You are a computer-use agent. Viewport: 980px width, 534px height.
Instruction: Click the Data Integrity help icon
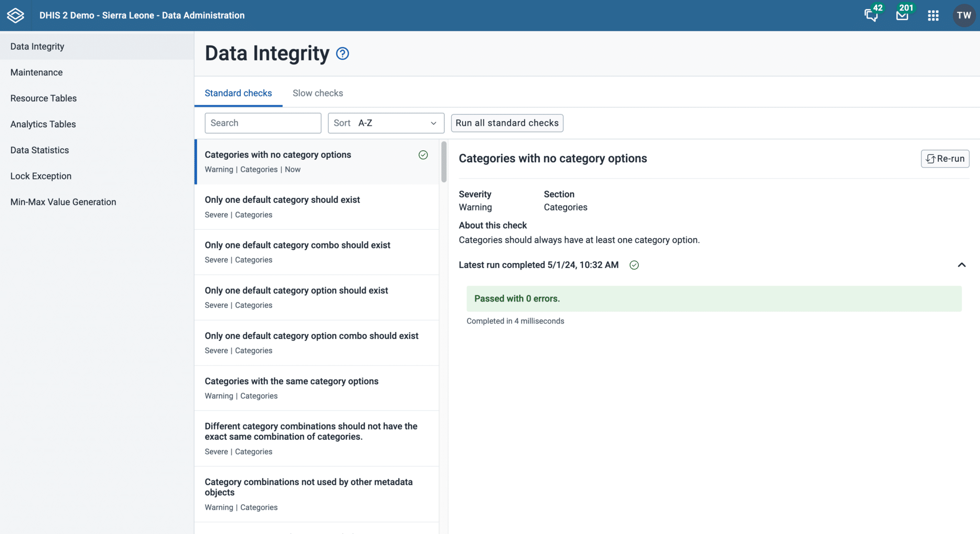pos(343,53)
